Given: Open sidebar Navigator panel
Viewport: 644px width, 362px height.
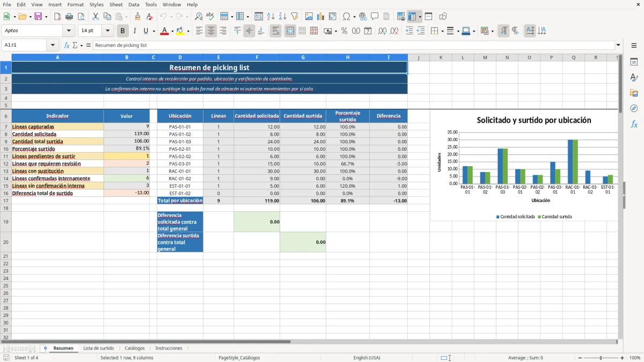Looking at the screenshot, I should pyautogui.click(x=634, y=108).
